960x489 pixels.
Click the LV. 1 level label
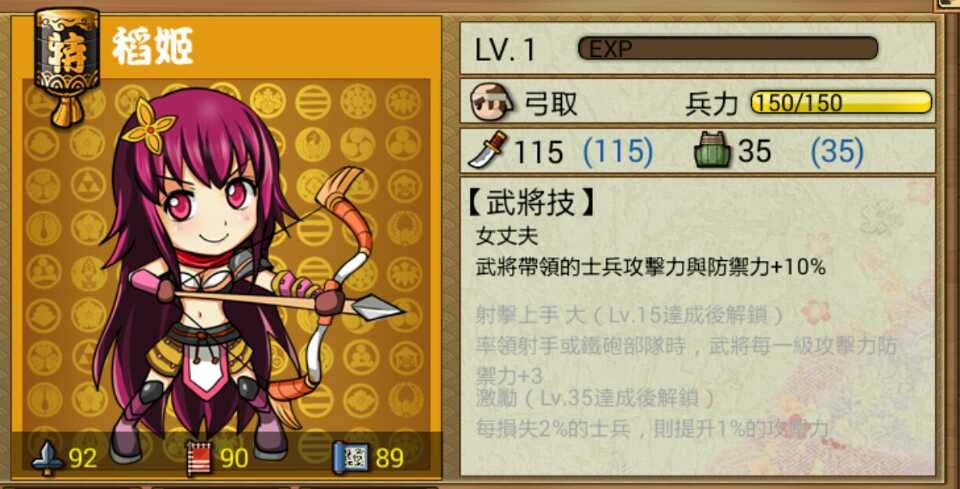[x=504, y=50]
